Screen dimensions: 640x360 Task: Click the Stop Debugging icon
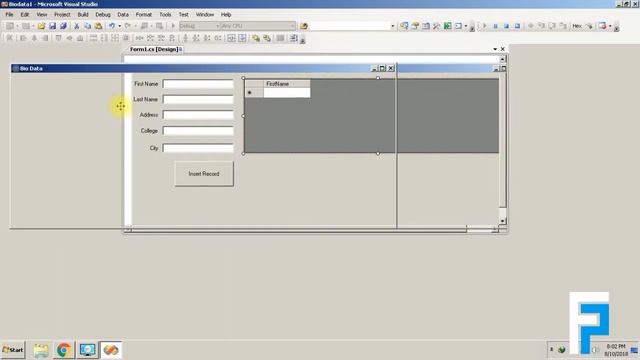point(507,26)
